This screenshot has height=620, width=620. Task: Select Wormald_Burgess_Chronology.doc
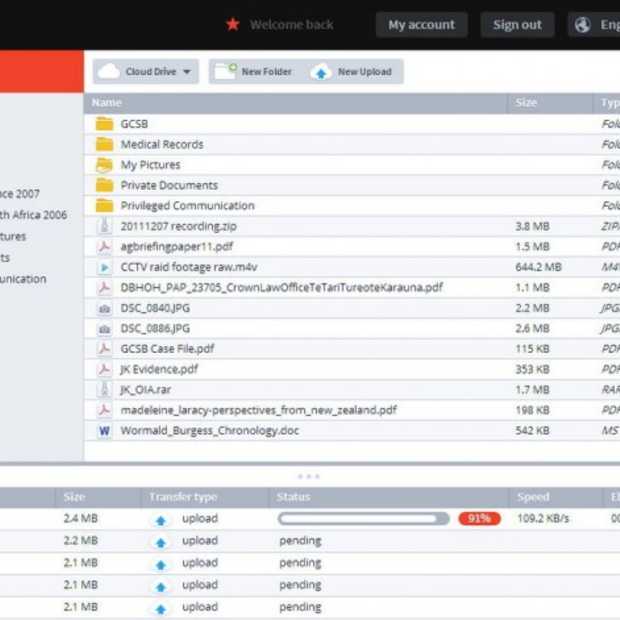[x=210, y=431]
